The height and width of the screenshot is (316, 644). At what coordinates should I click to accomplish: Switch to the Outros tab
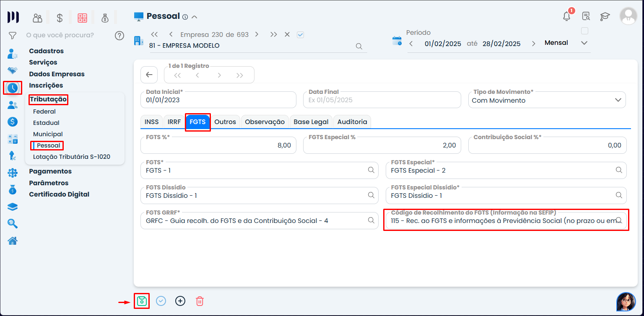point(225,122)
